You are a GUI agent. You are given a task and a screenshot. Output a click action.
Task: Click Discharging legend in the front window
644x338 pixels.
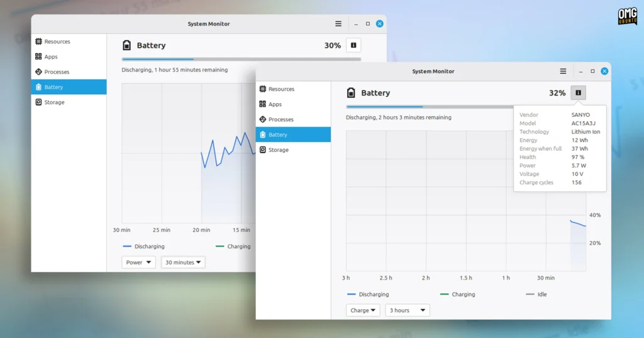368,295
